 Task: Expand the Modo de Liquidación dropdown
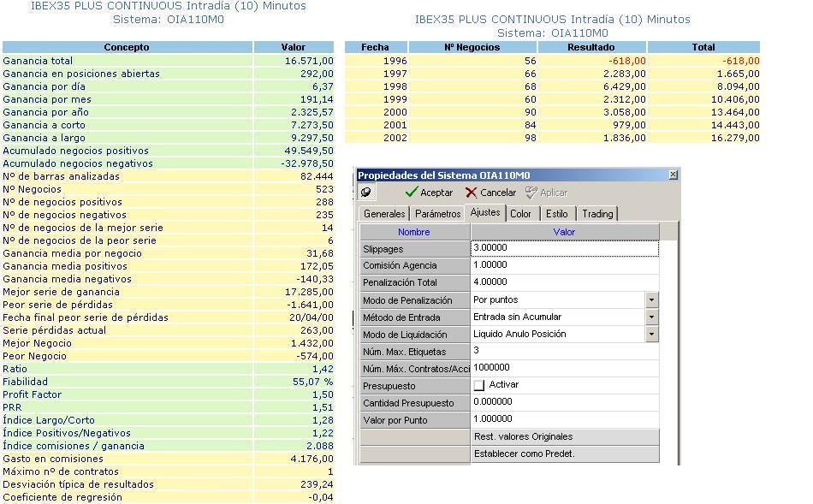652,334
